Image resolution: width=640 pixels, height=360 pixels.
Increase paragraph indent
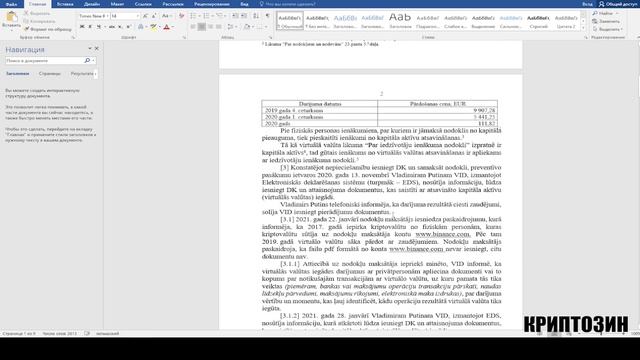244,16
